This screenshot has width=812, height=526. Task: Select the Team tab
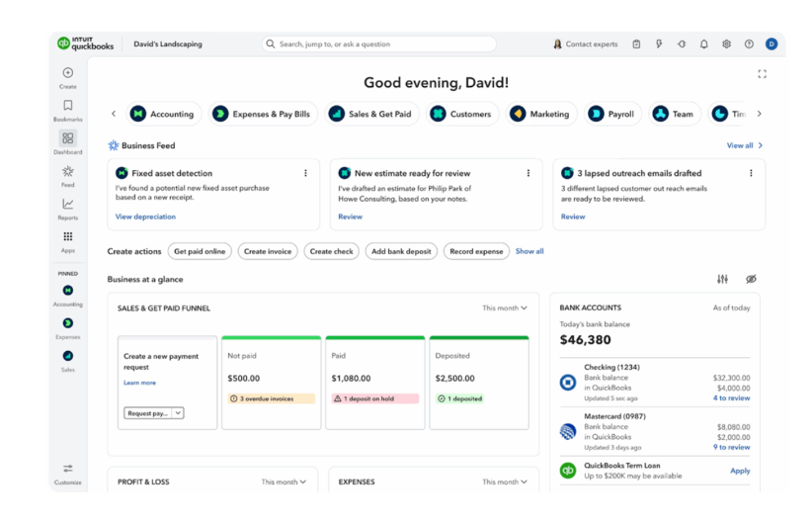pos(674,114)
